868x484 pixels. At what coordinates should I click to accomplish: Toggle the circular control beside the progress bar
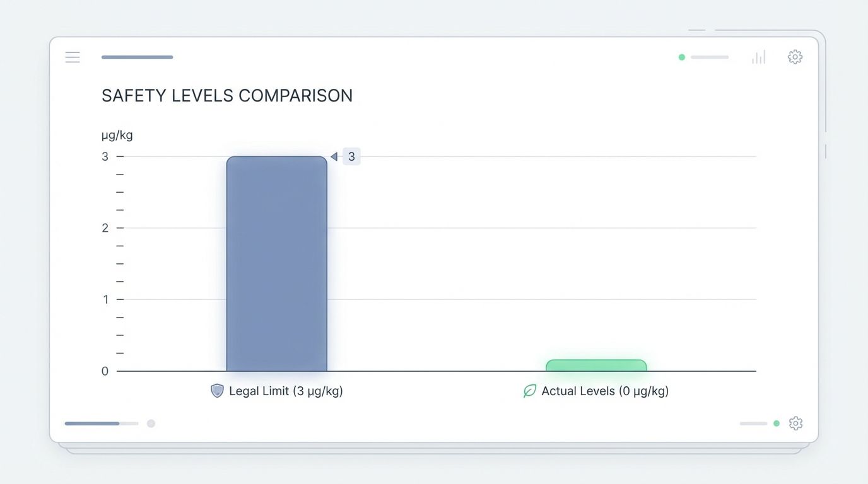pyautogui.click(x=151, y=423)
